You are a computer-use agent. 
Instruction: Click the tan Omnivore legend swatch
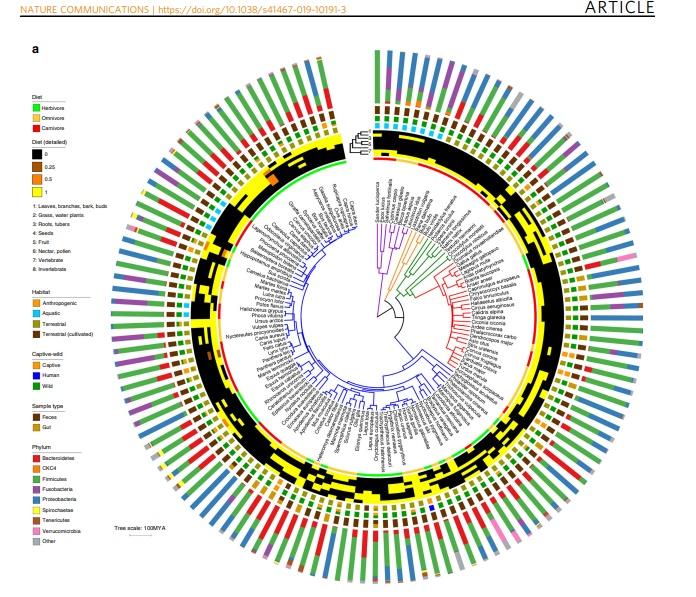tap(36, 118)
